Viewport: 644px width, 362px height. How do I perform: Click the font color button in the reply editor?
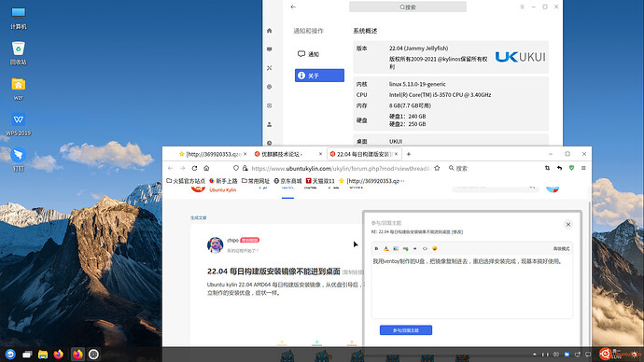[386, 249]
